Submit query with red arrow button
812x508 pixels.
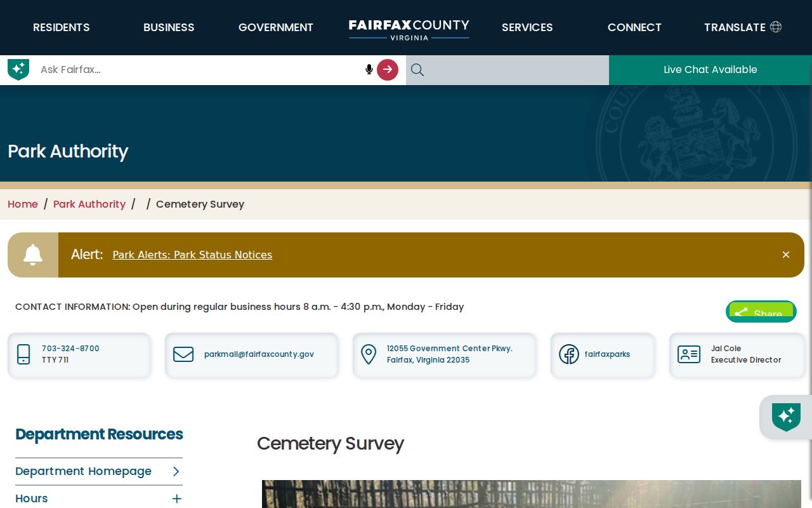click(x=388, y=69)
